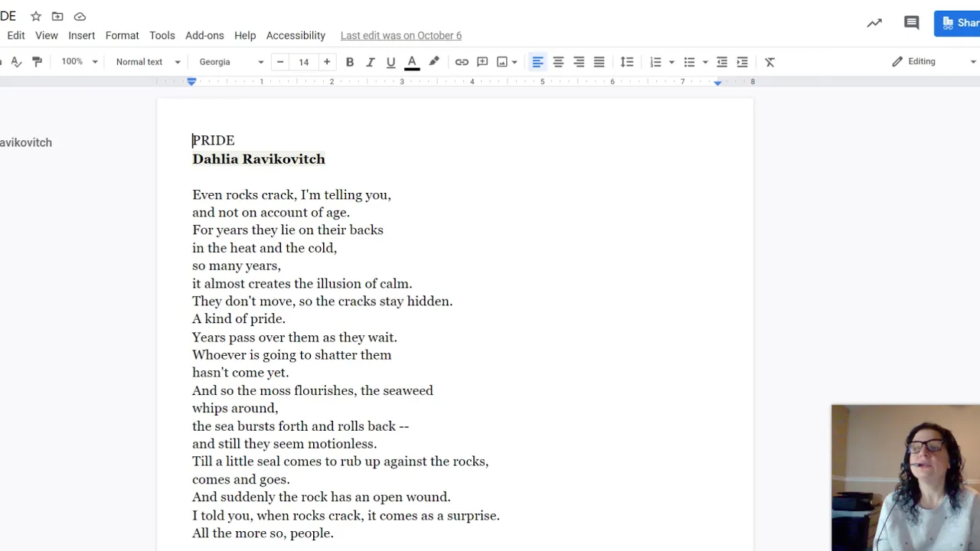Click the line 'comes and goes.'

pos(241,480)
